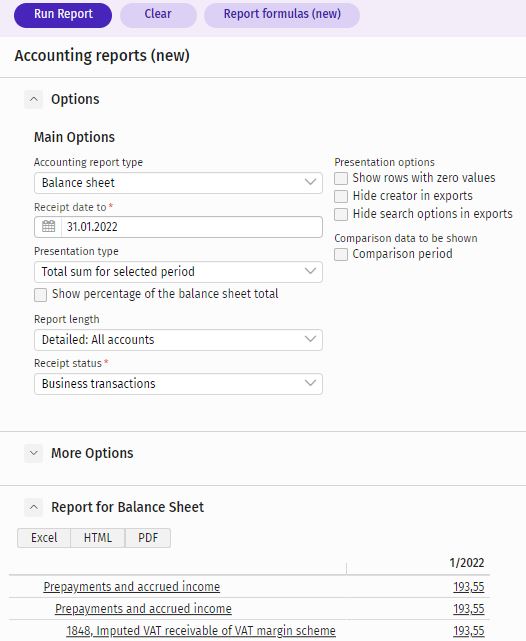Expand the More Options section
Image resolution: width=526 pixels, height=641 pixels.
click(x=34, y=453)
